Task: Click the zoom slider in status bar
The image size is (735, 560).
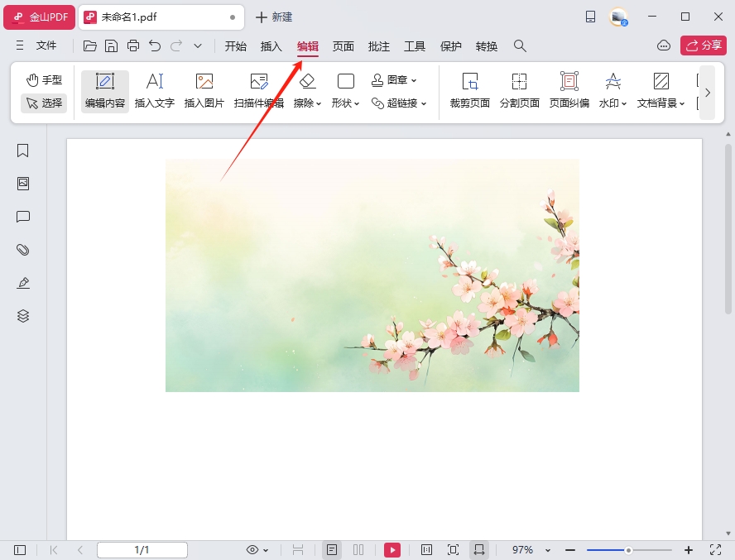Action: point(629,550)
